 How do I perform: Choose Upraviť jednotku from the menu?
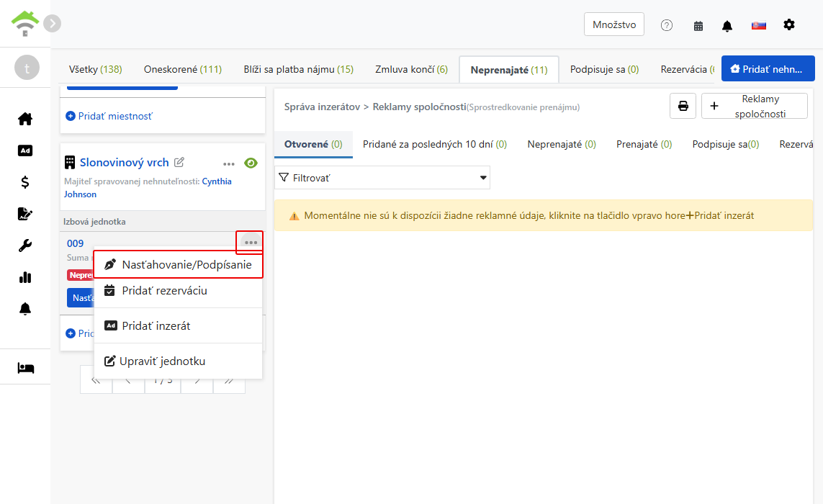[178, 361]
